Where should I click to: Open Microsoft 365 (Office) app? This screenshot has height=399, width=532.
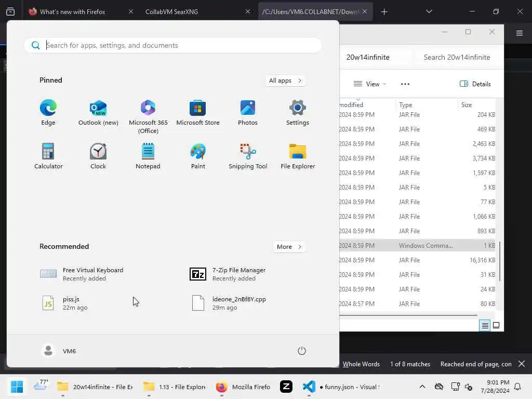point(148,117)
